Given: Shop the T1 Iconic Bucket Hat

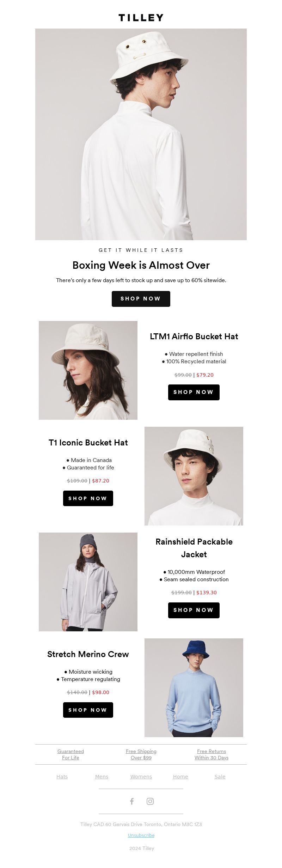Looking at the screenshot, I should pyautogui.click(x=88, y=498).
